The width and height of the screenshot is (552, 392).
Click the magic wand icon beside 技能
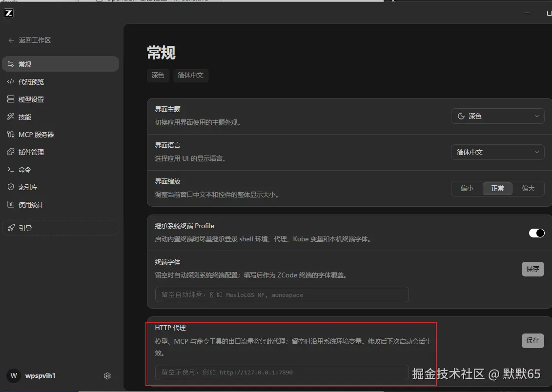(x=11, y=117)
